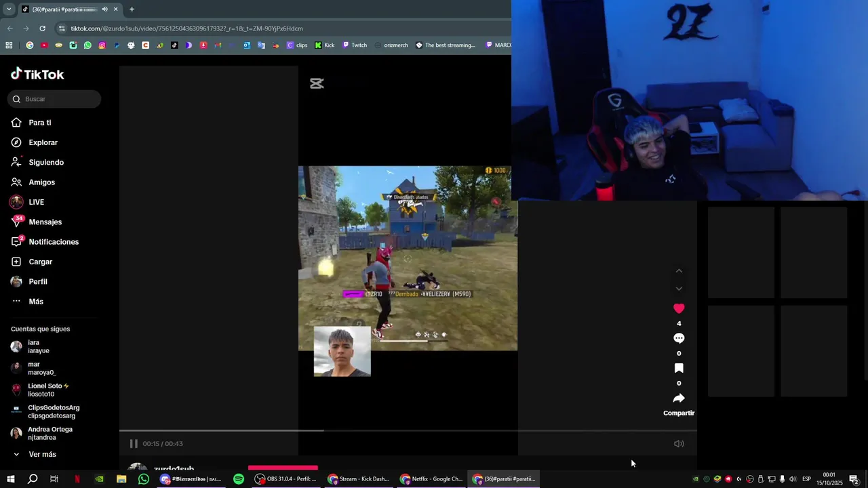The width and height of the screenshot is (868, 488).
Task: Open Notificaciones panel
Action: coord(45,242)
